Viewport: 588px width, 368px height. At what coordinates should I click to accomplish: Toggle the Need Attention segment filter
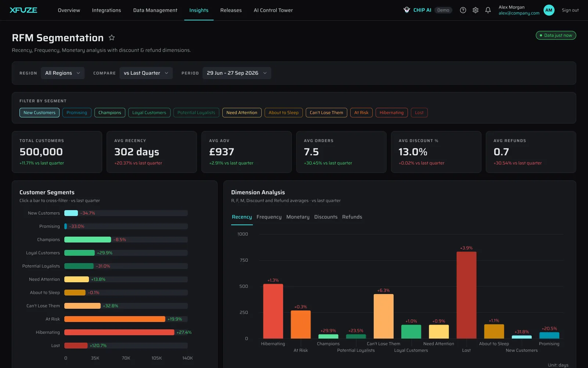click(x=242, y=113)
